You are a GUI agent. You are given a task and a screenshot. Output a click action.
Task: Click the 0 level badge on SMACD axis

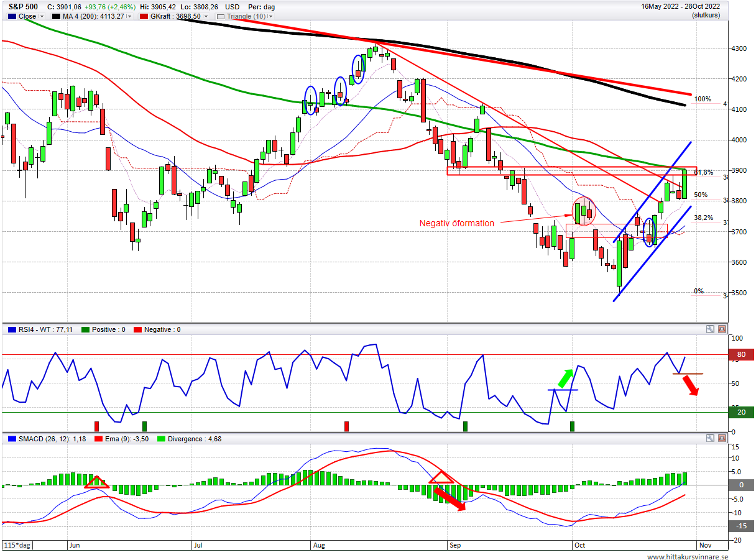[741, 485]
